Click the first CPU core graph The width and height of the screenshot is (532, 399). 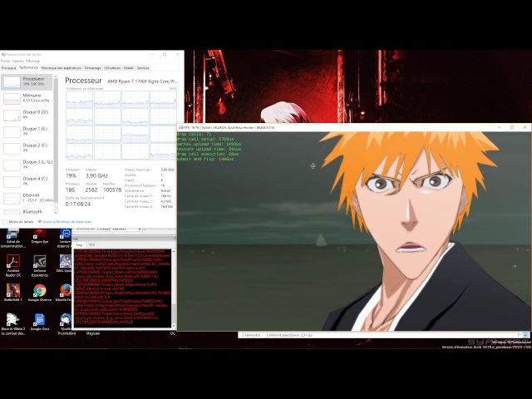79,100
